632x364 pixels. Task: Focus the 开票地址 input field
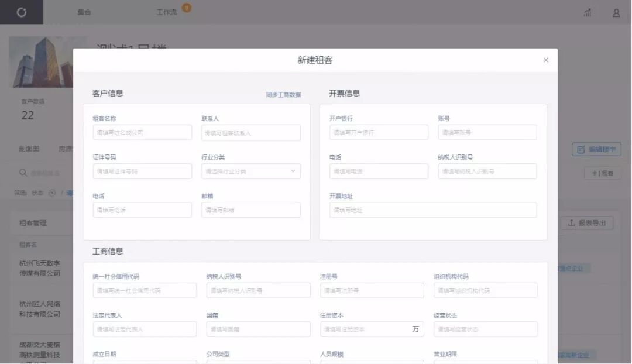[433, 210]
